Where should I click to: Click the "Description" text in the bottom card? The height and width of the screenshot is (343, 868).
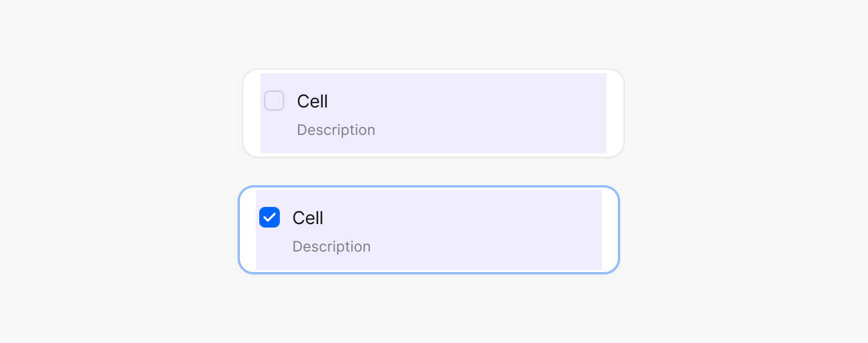(x=331, y=246)
